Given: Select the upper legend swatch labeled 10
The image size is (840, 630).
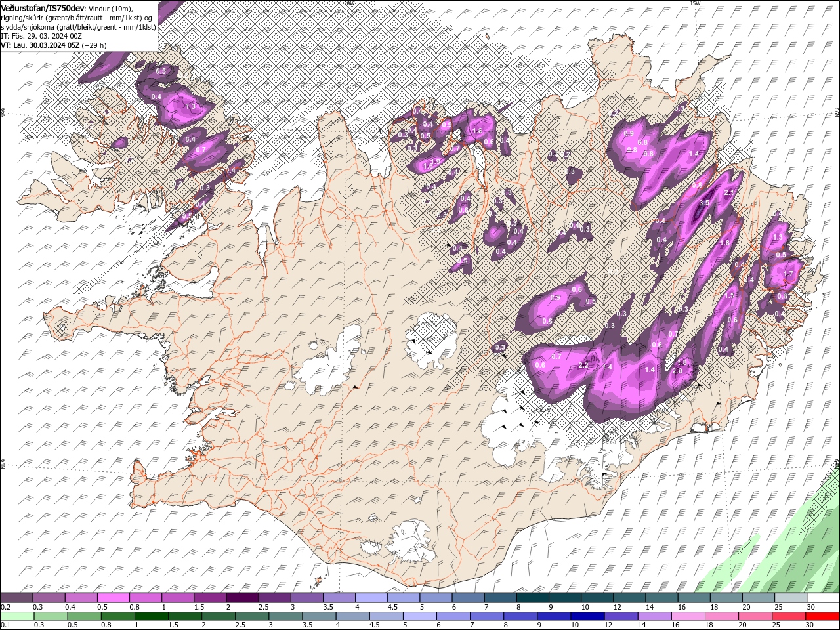Looking at the screenshot, I should pos(597,598).
